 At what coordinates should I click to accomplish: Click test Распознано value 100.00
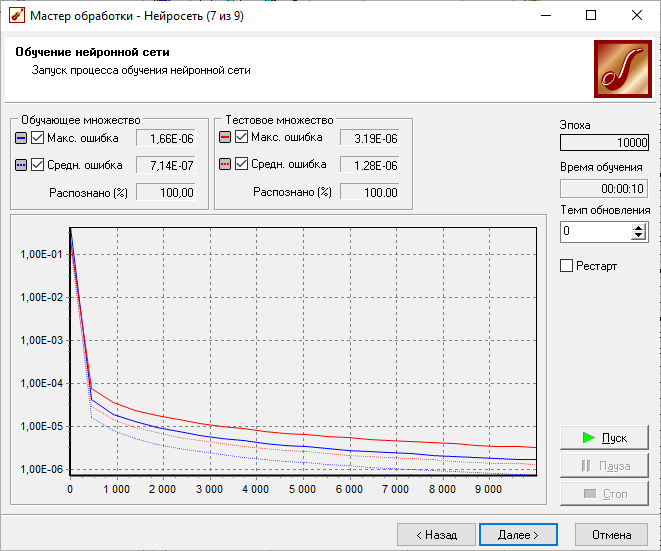pos(370,193)
